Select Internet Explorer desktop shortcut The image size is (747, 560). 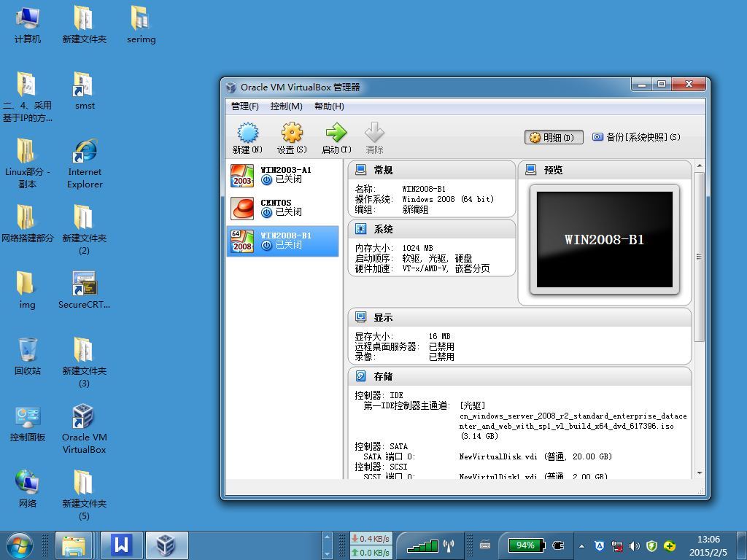coord(85,164)
